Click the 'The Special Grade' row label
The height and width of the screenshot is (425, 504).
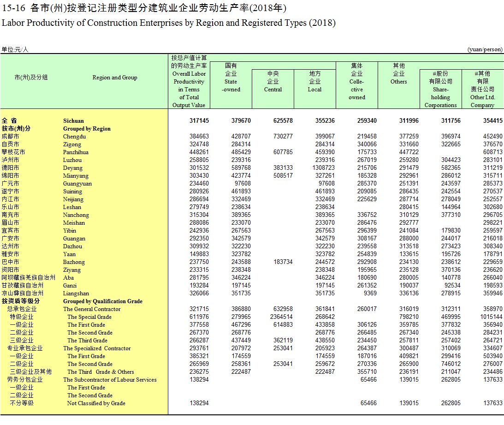click(89, 317)
